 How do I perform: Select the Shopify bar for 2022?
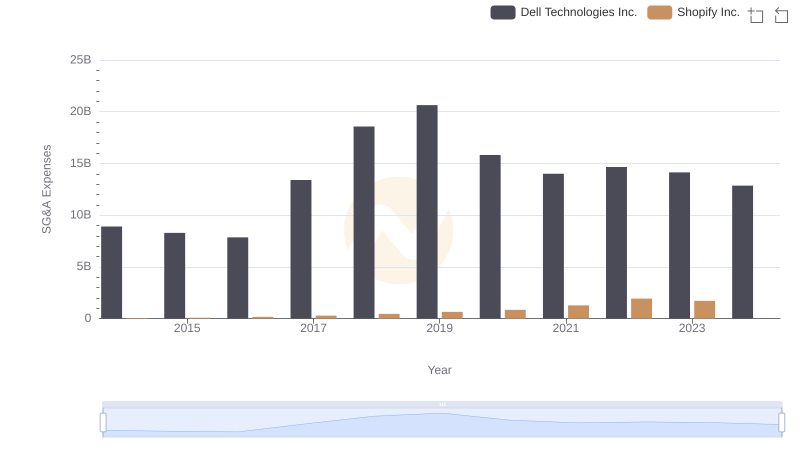pyautogui.click(x=641, y=308)
